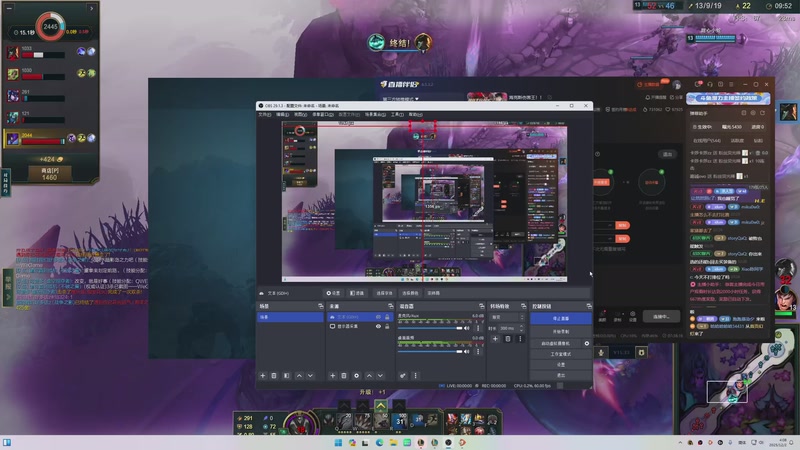Open the Windows Start menu on the taskbar
Image resolution: width=800 pixels, height=450 pixels.
click(337, 441)
